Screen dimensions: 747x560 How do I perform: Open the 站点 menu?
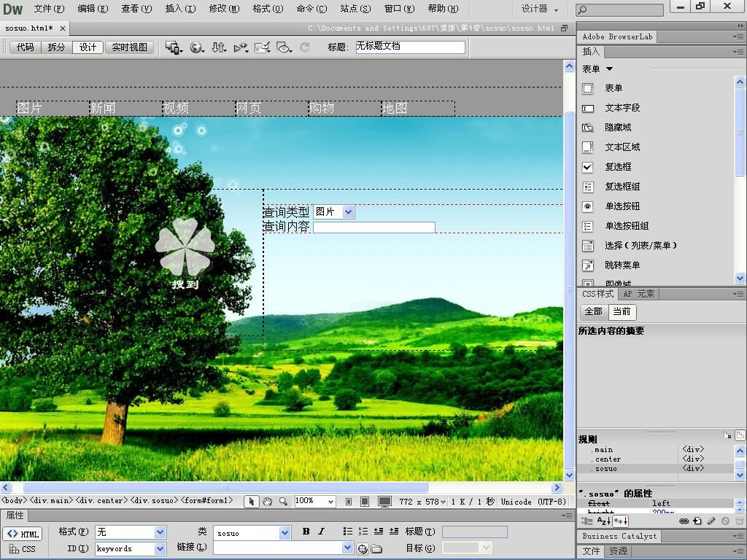pos(355,9)
